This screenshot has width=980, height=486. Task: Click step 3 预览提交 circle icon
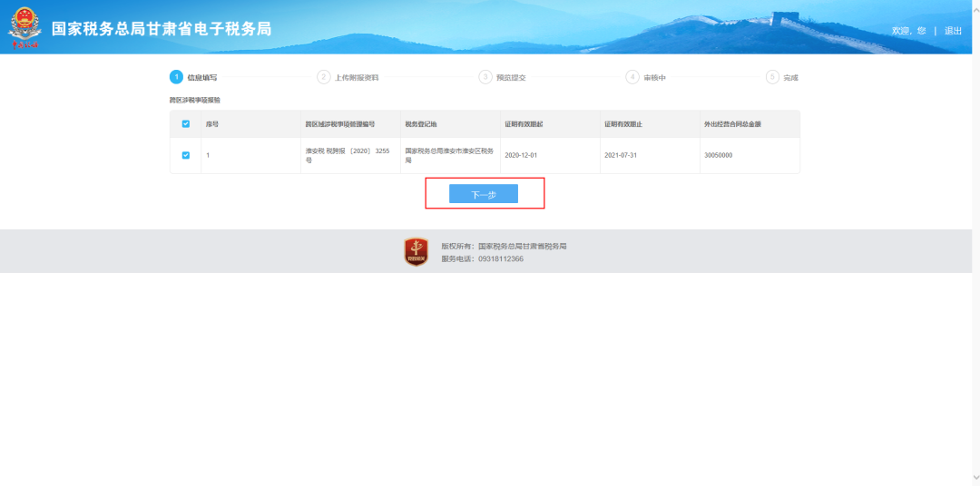click(x=485, y=77)
